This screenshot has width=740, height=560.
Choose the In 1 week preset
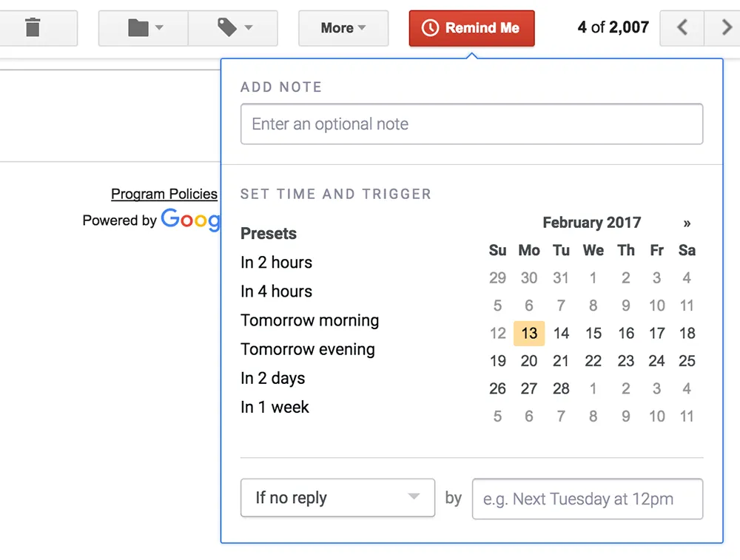pyautogui.click(x=275, y=407)
